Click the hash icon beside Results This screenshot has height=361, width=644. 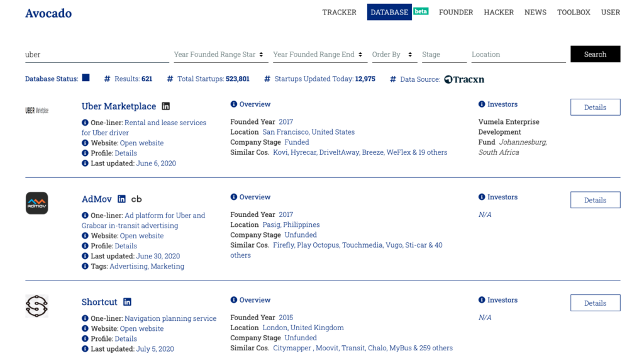107,79
